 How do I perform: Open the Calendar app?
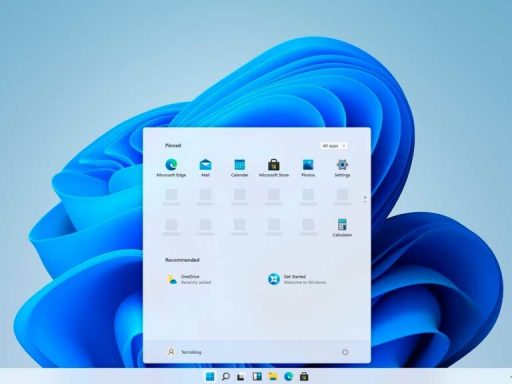(240, 168)
